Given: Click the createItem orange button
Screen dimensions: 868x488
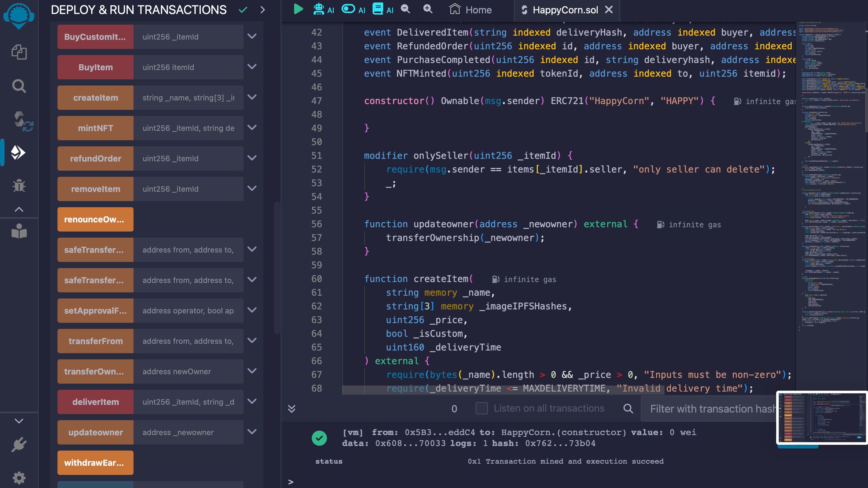Looking at the screenshot, I should (95, 98).
